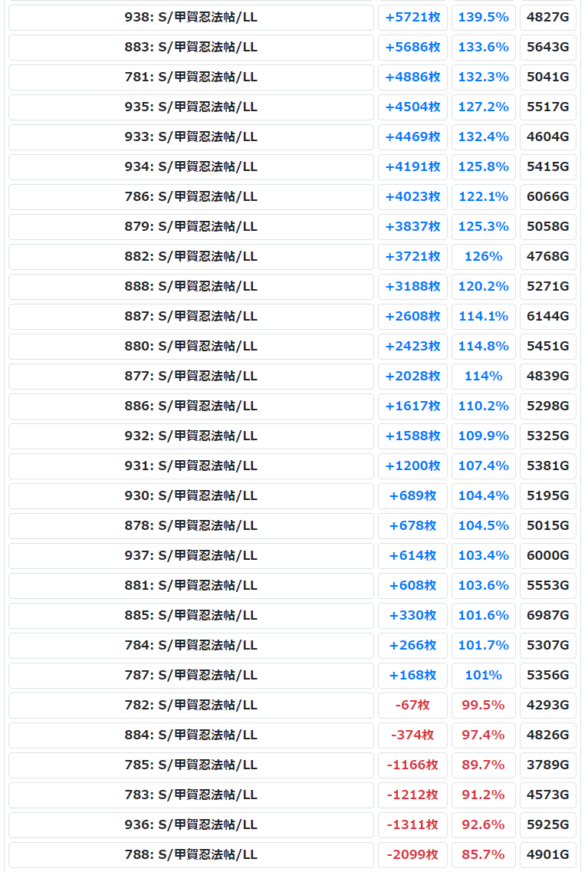Open row 933: S/甲賀忍法帖/LL

(191, 137)
